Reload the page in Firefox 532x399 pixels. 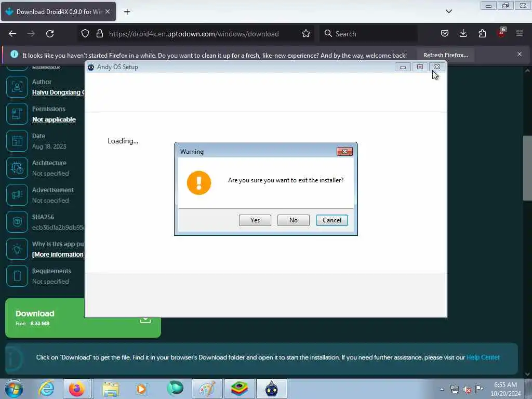coord(50,34)
